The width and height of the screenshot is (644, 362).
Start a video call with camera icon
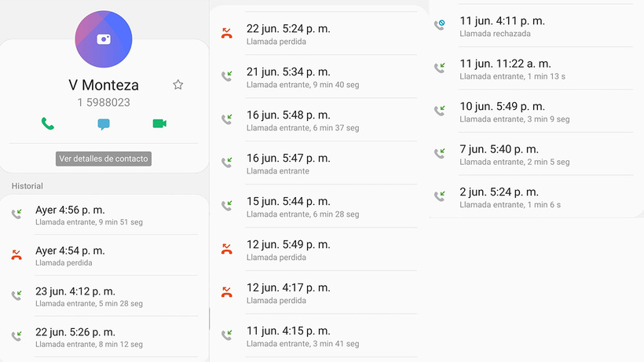tap(159, 123)
